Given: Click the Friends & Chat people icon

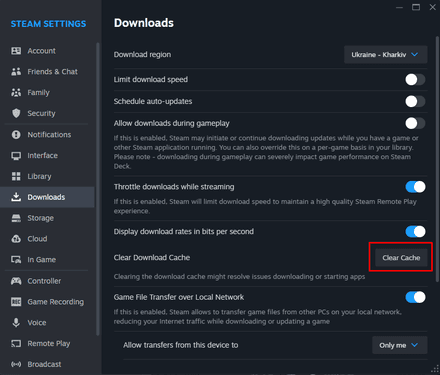Looking at the screenshot, I should pyautogui.click(x=16, y=71).
